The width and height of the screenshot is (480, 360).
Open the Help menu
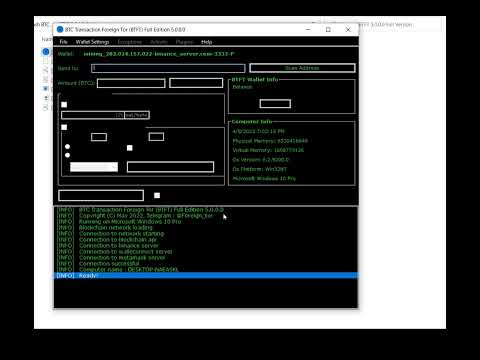tap(206, 42)
